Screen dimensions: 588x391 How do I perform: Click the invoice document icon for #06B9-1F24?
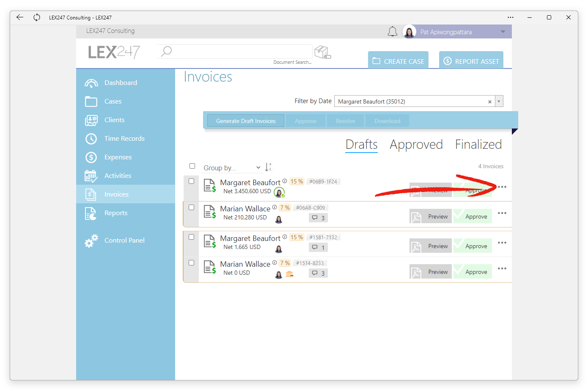210,185
